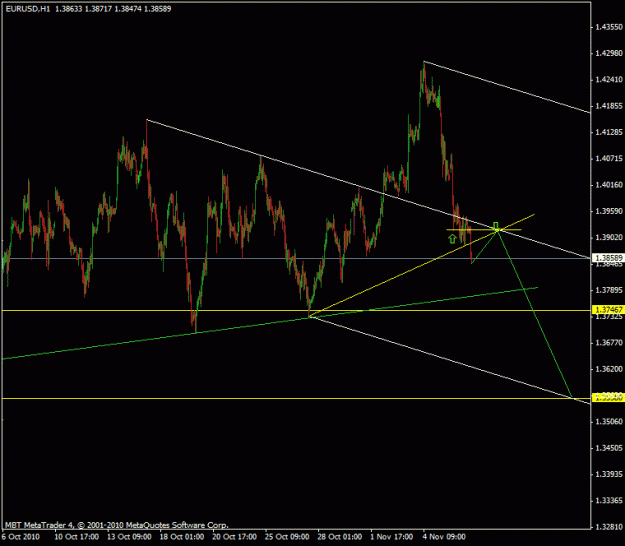625x546 pixels.
Task: Click the 1.42410 price axis label
Action: (609, 80)
